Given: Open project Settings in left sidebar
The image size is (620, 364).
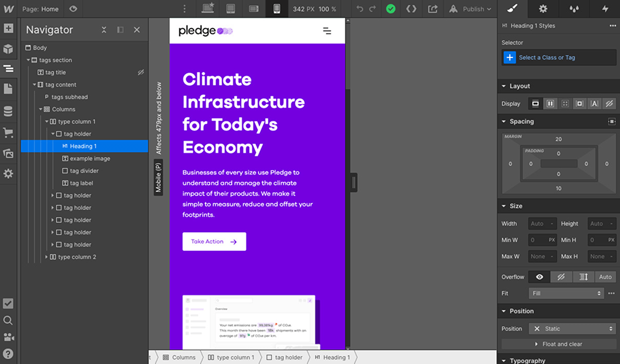Looking at the screenshot, I should [x=8, y=174].
